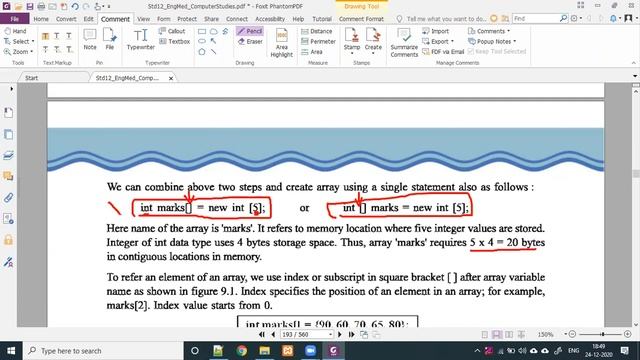This screenshot has width=640, height=360.
Task: Open the page number dropdown
Action: click(330, 334)
